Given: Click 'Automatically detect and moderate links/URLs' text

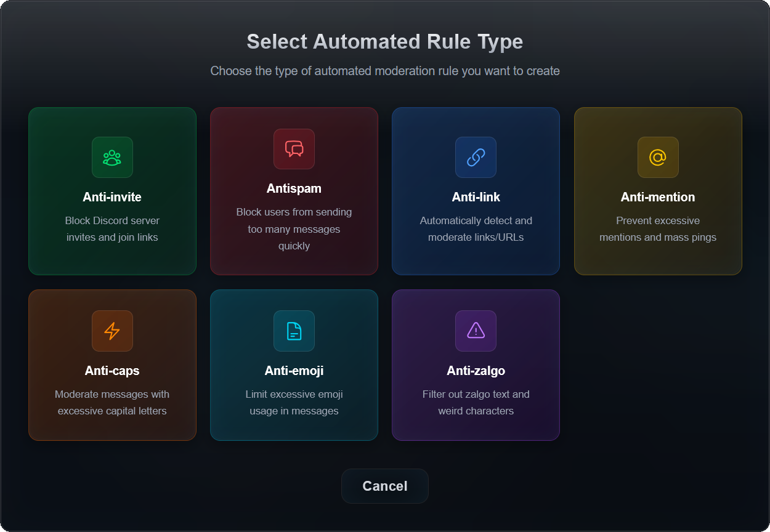Looking at the screenshot, I should [x=476, y=229].
